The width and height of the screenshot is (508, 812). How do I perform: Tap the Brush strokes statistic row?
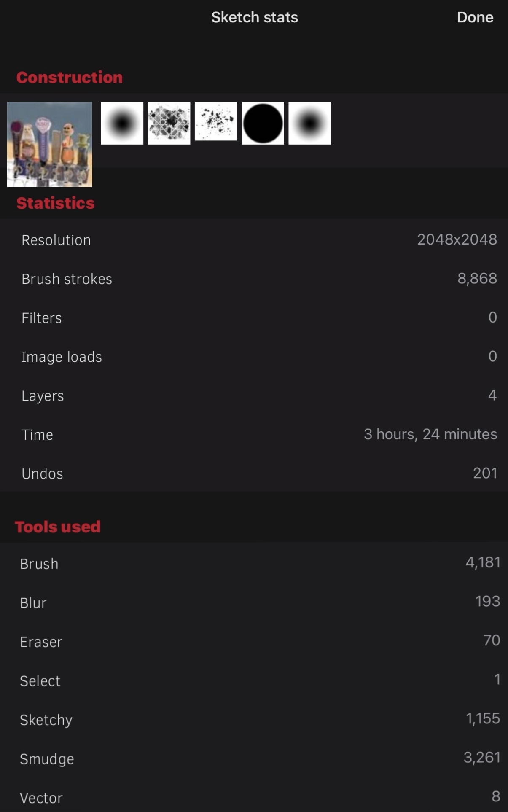click(254, 279)
